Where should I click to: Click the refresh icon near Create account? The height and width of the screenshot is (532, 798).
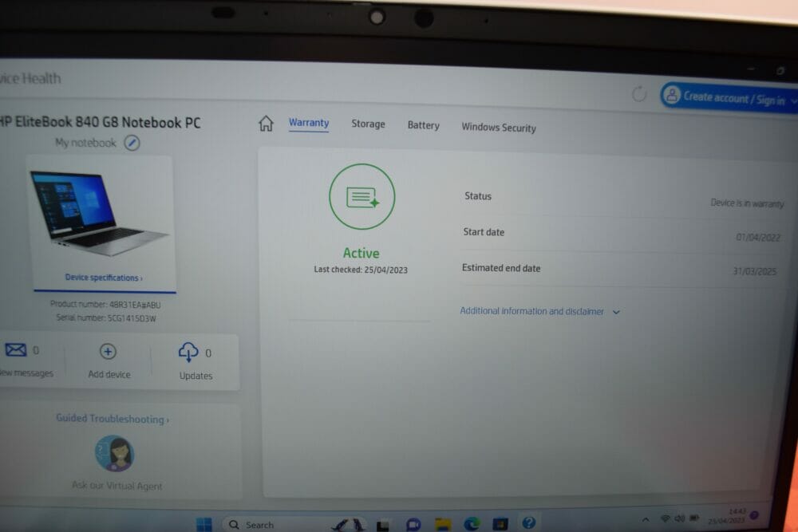(639, 94)
